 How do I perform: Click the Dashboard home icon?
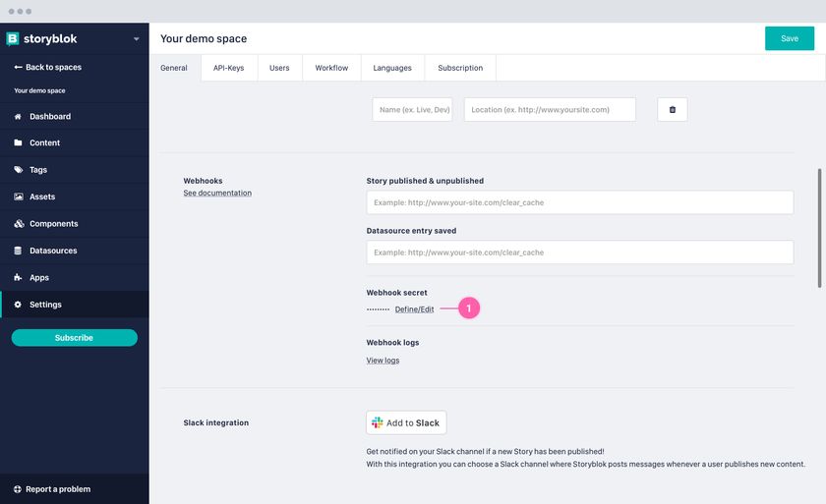(x=18, y=116)
